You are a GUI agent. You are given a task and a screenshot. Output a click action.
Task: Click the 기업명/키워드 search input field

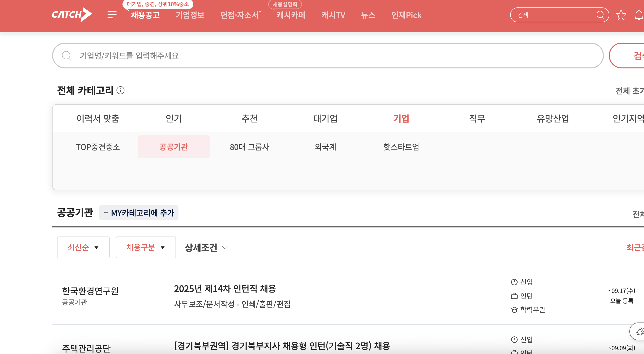click(325, 56)
